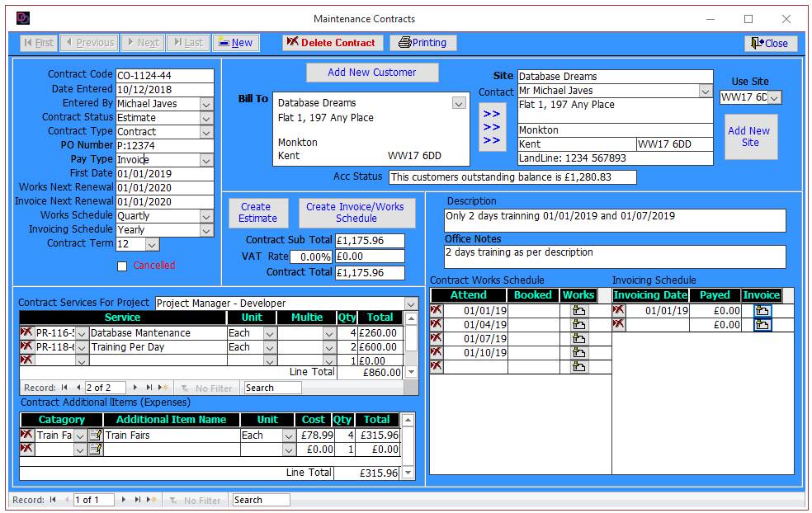
Task: Open the Contract Services For Project dropdown
Action: click(411, 304)
